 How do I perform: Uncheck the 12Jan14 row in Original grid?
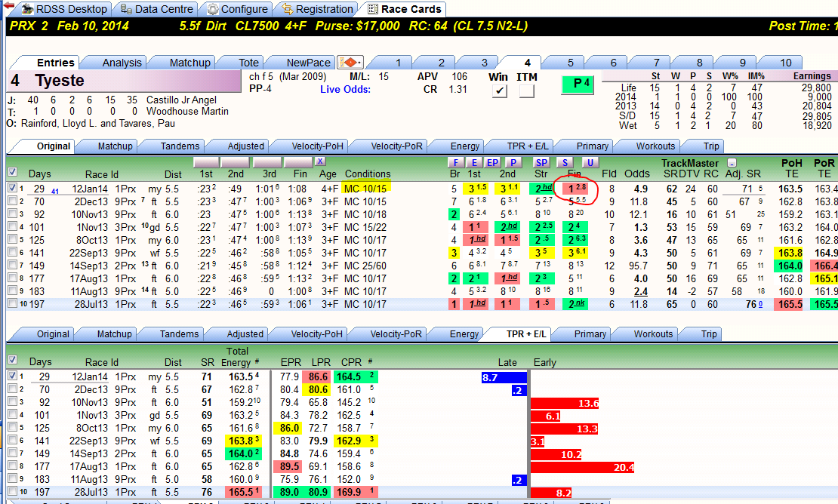(x=13, y=188)
